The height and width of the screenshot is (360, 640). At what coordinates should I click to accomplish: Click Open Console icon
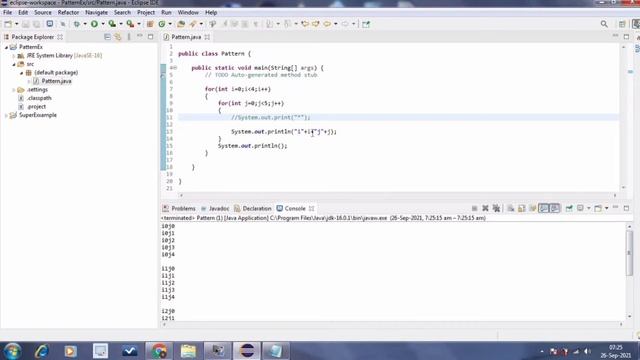click(x=598, y=209)
